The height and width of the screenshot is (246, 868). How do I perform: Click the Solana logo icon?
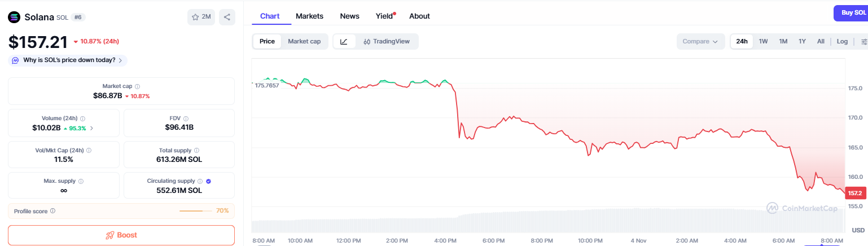coord(14,17)
